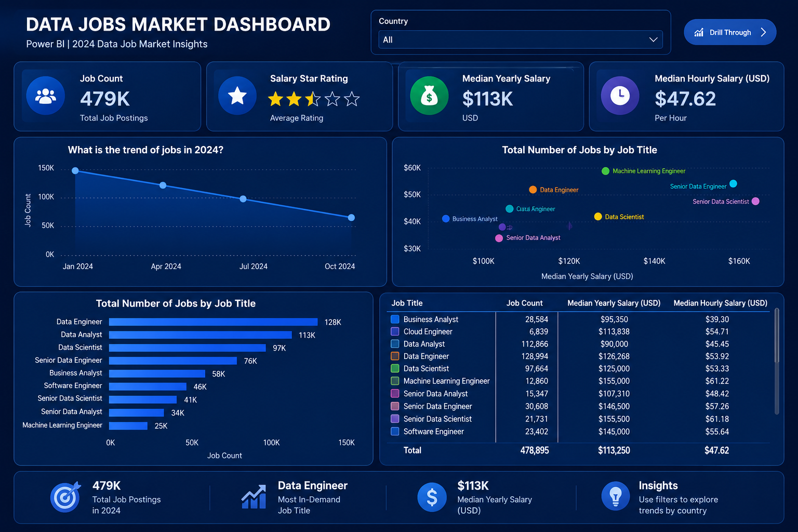
Task: Select the Jan 2024 trend data point
Action: point(75,171)
